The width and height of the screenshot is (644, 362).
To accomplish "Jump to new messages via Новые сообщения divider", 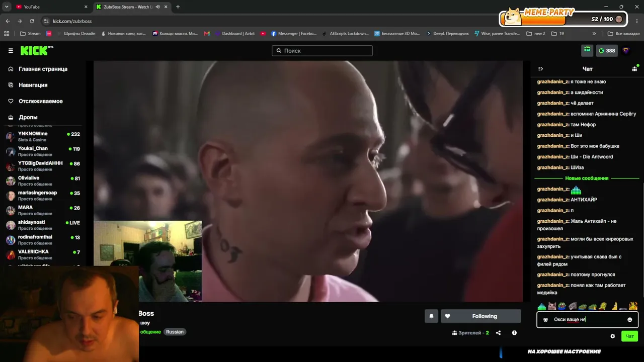I will [587, 178].
